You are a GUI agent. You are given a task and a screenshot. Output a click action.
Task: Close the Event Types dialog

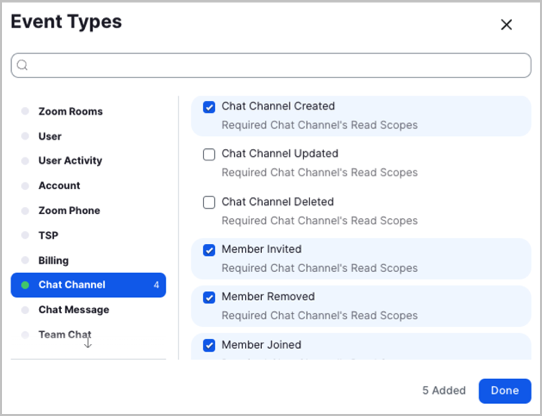506,25
